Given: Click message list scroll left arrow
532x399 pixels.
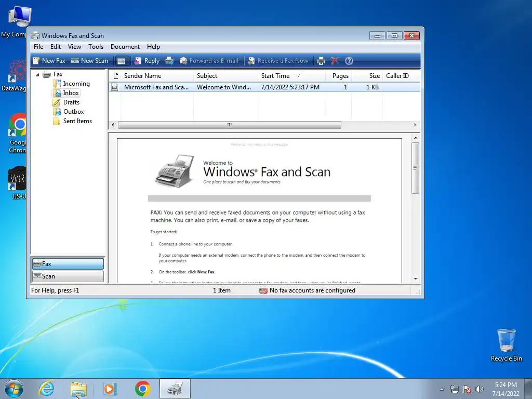Looking at the screenshot, I should click(x=113, y=125).
